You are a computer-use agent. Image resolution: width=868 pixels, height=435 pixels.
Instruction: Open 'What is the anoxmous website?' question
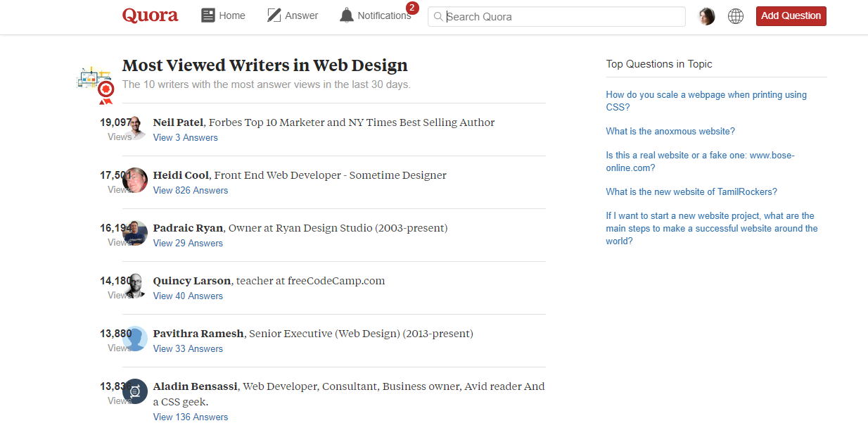click(670, 132)
